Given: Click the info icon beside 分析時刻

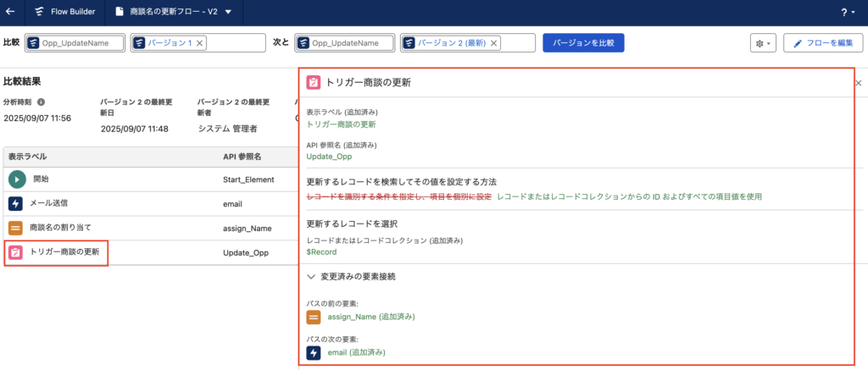Looking at the screenshot, I should click(41, 102).
